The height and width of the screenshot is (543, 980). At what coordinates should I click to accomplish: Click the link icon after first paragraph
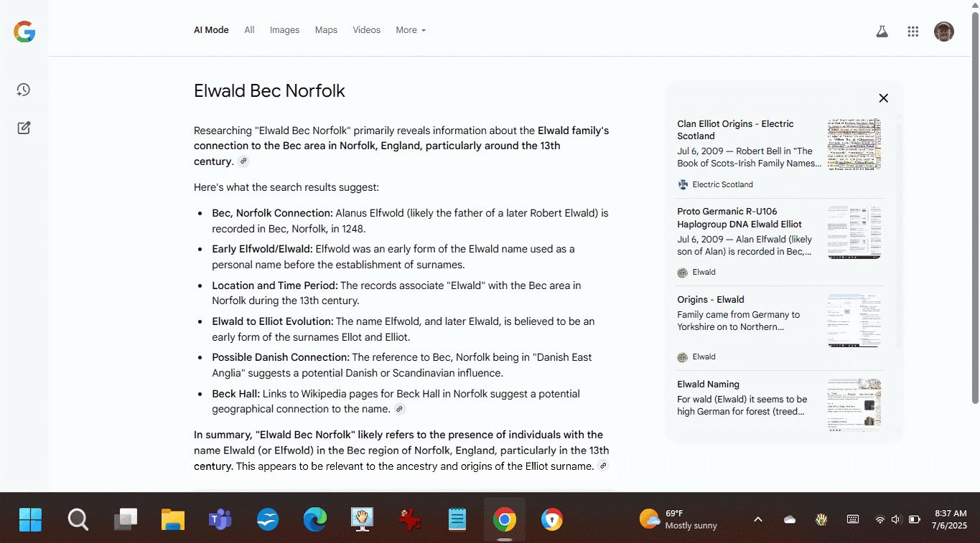(x=243, y=162)
